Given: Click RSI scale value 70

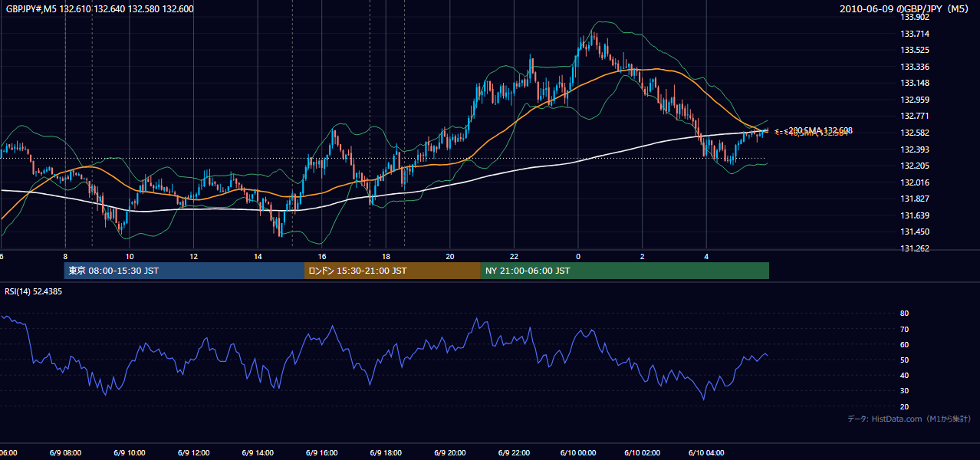Looking at the screenshot, I should (x=904, y=329).
